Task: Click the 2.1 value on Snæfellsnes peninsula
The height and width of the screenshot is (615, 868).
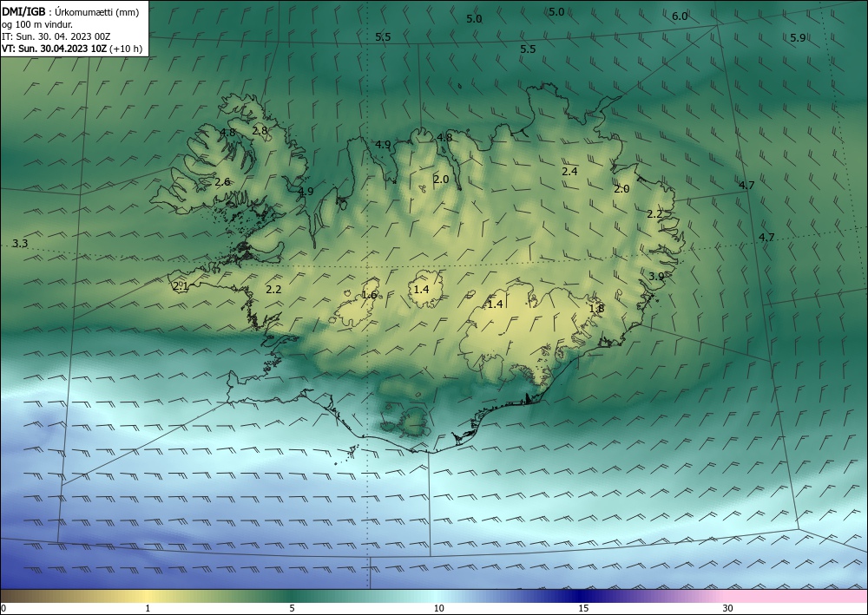Action: (181, 286)
